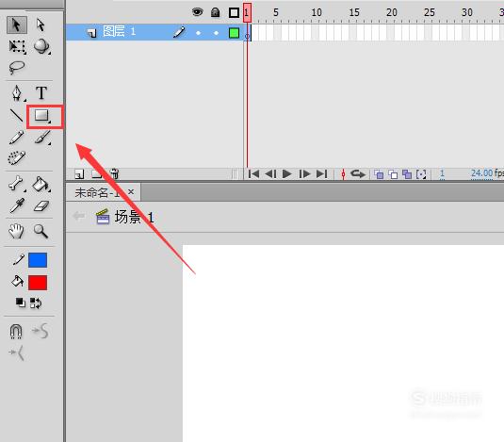The width and height of the screenshot is (504, 442).
Task: Select the Line tool
Action: [16, 115]
